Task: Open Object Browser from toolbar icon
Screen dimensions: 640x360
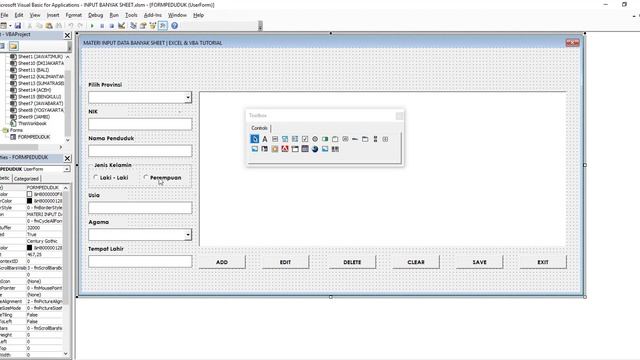Action: pyautogui.click(x=153, y=26)
